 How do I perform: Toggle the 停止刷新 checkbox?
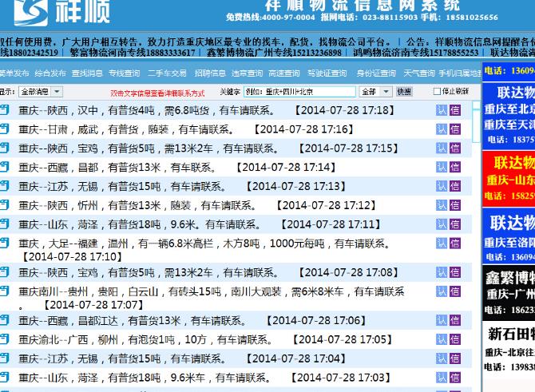(437, 92)
